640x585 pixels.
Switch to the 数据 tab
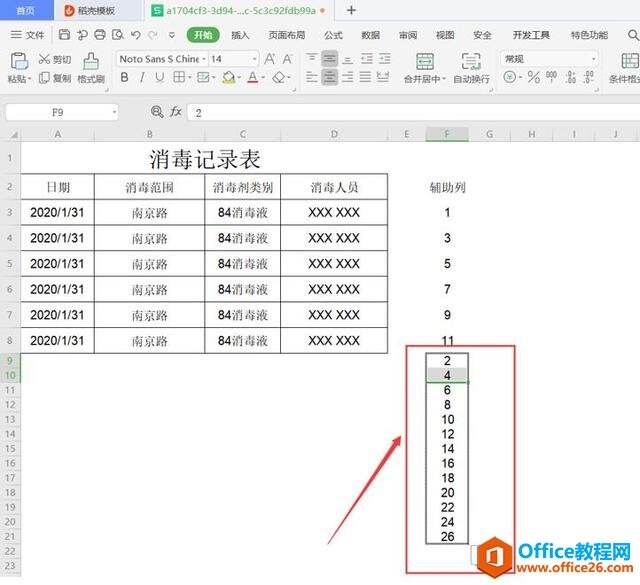coord(370,35)
